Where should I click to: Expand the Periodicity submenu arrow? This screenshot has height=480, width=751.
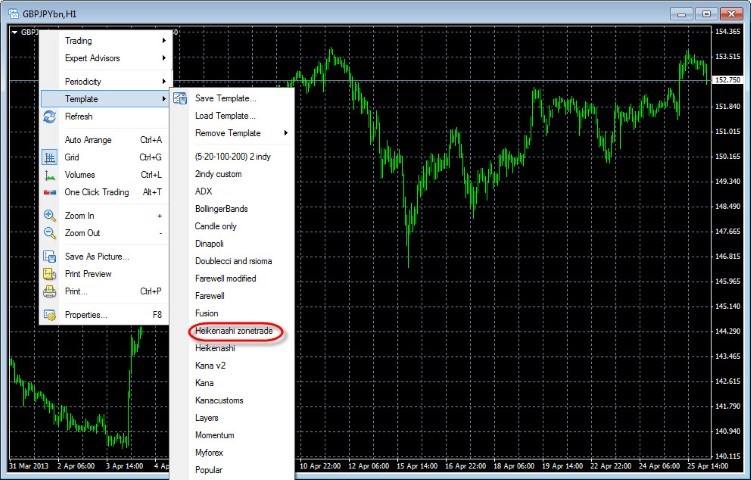[x=164, y=81]
